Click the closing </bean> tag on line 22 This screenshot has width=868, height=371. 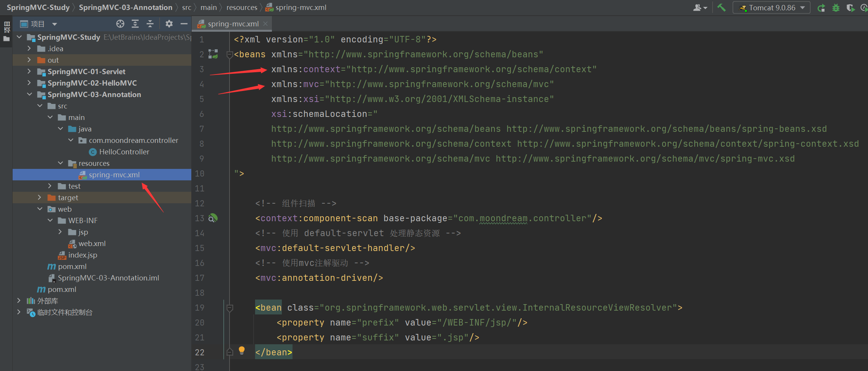click(274, 352)
